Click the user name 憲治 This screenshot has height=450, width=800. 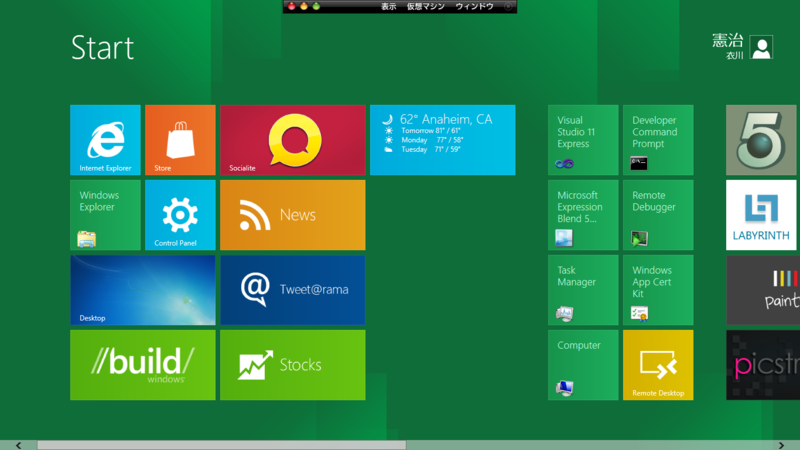point(728,40)
